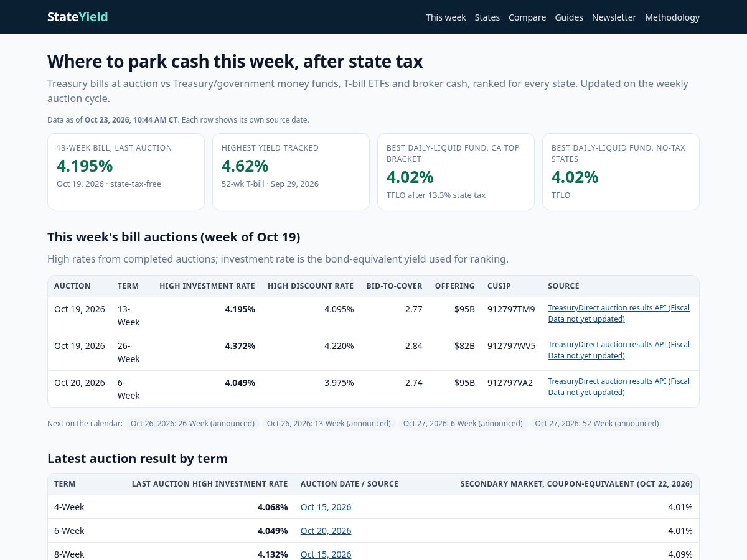The image size is (747, 560).
Task: Open the Compare nav item
Action: [527, 17]
